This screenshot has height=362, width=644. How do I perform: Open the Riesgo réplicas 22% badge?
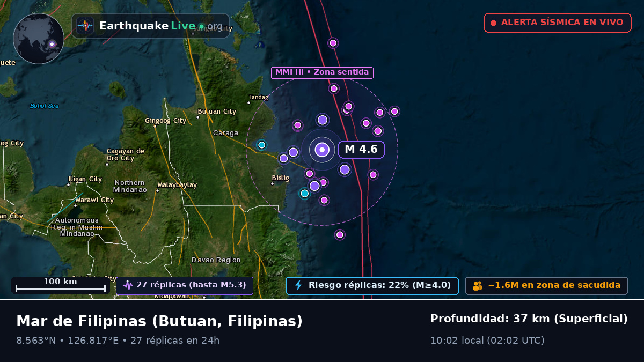pos(372,285)
